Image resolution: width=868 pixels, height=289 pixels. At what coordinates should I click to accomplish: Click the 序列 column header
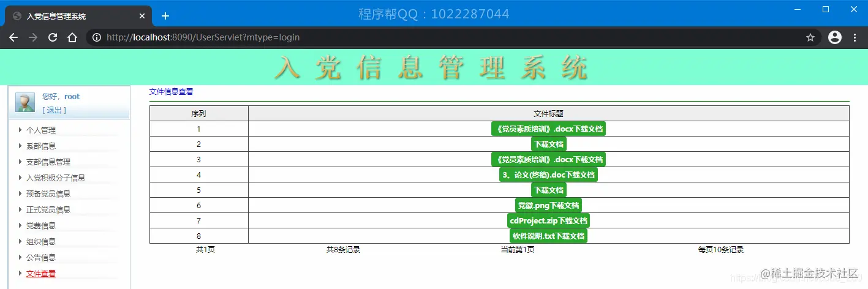[198, 113]
